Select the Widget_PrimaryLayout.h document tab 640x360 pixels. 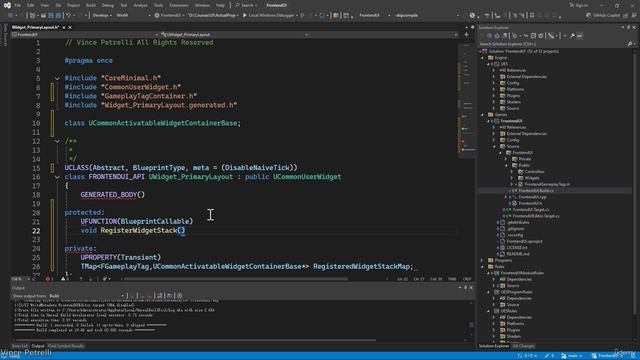35,27
